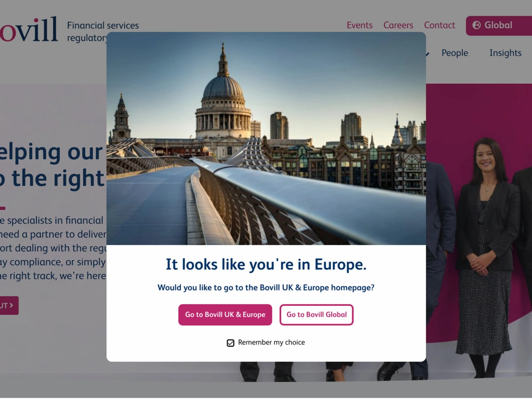Open the Events link
Screen dimensions: 532x399
click(x=360, y=25)
